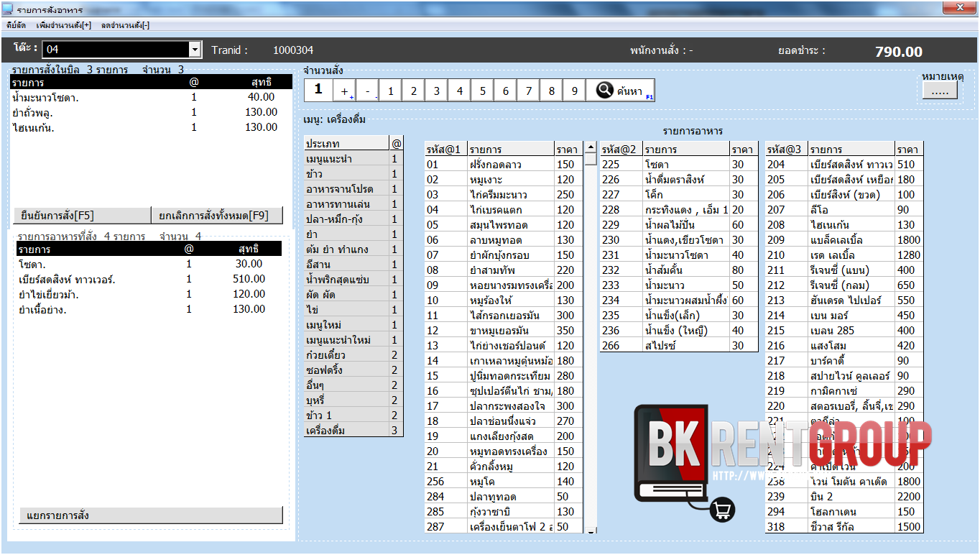
Task: Click ยืนยันการสั่ง[F5] confirm order button
Action: click(x=81, y=216)
